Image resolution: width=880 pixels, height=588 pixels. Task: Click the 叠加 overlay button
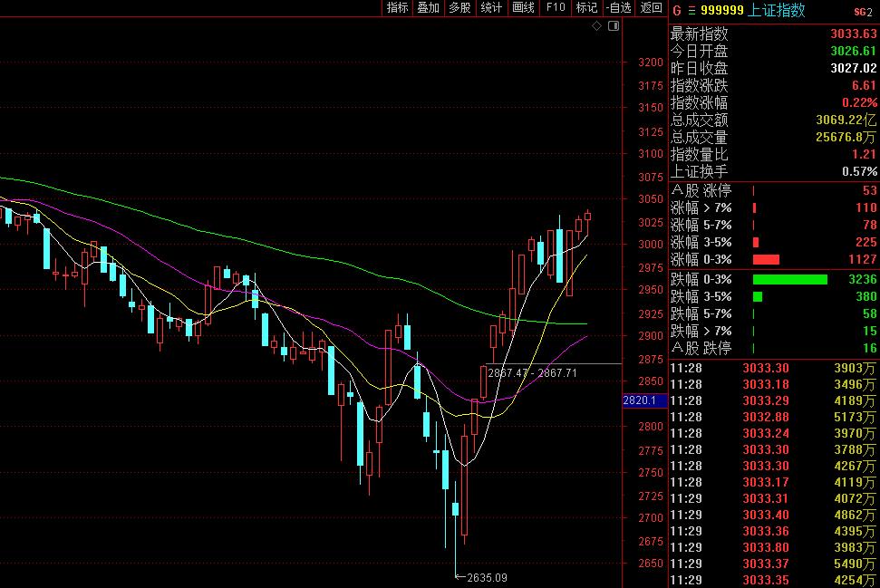pyautogui.click(x=428, y=7)
